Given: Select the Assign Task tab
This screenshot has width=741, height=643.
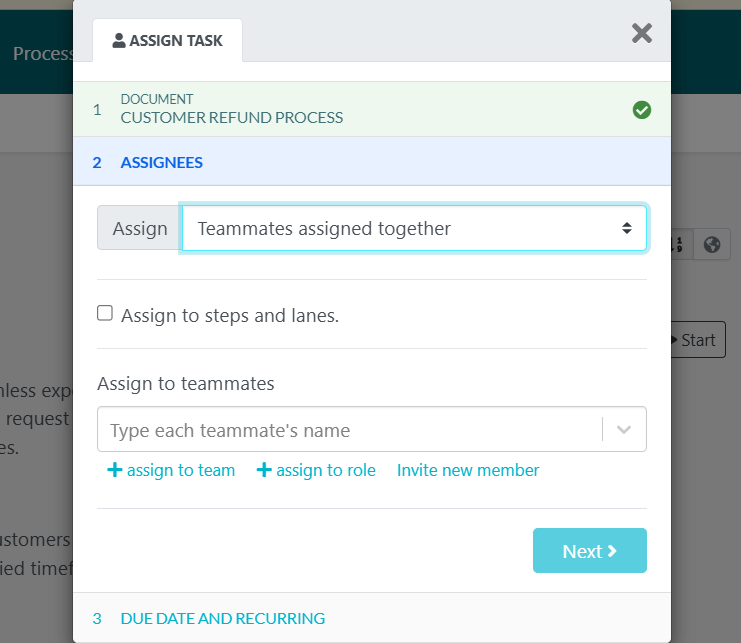Looking at the screenshot, I should click(168, 41).
